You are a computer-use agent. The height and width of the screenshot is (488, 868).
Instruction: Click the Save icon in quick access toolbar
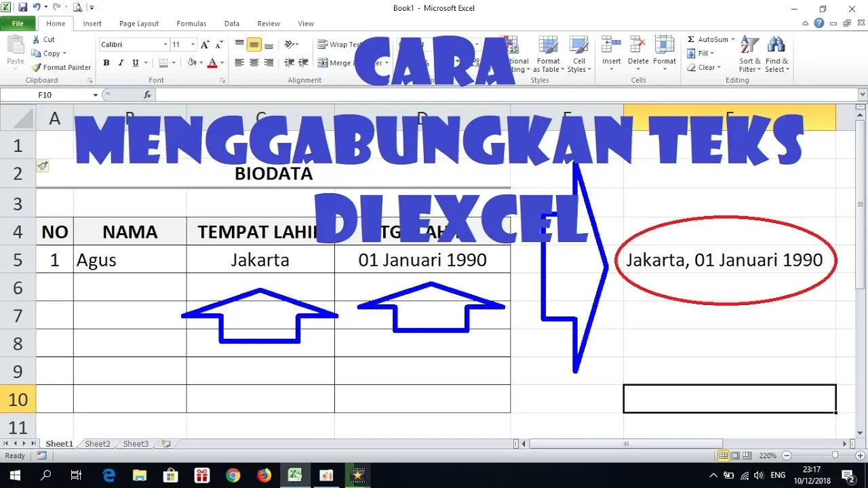(x=23, y=7)
